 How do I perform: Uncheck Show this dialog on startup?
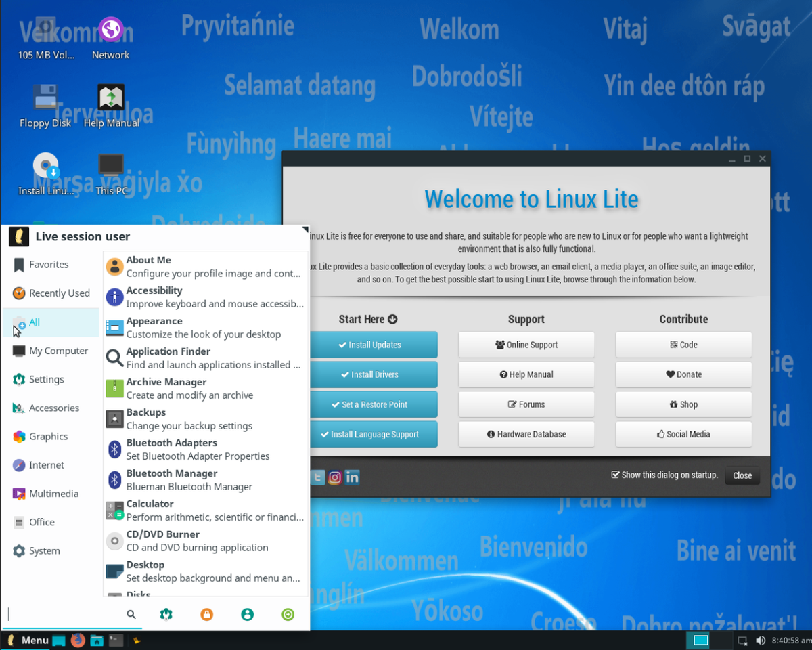tap(615, 475)
